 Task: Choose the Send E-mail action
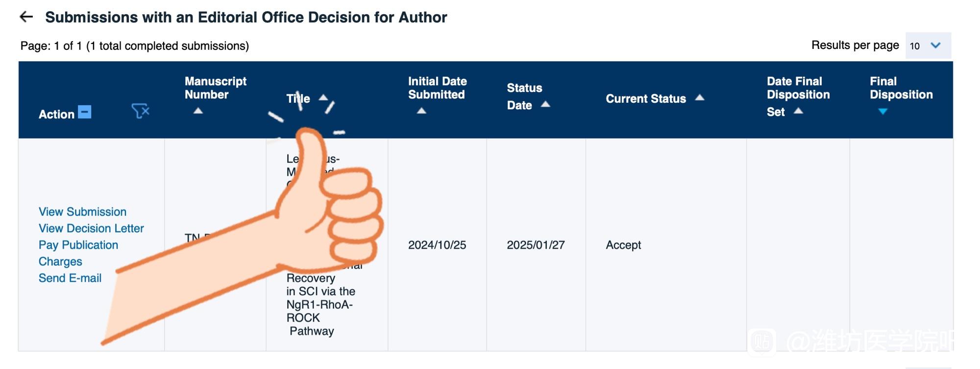[x=70, y=278]
